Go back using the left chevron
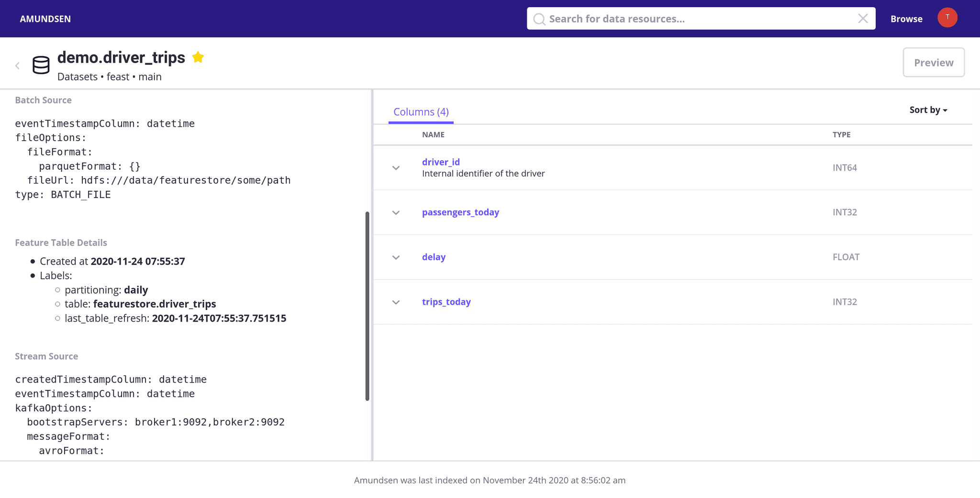The width and height of the screenshot is (980, 498). click(18, 66)
